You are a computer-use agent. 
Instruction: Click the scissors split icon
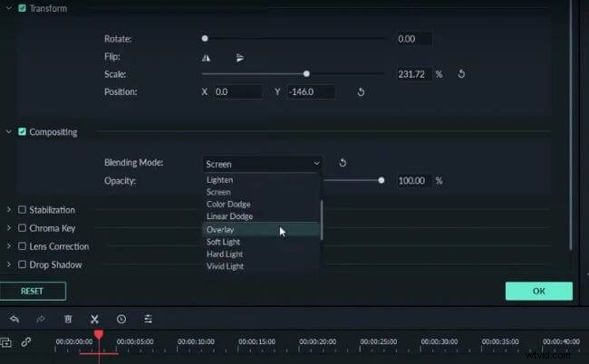[94, 319]
